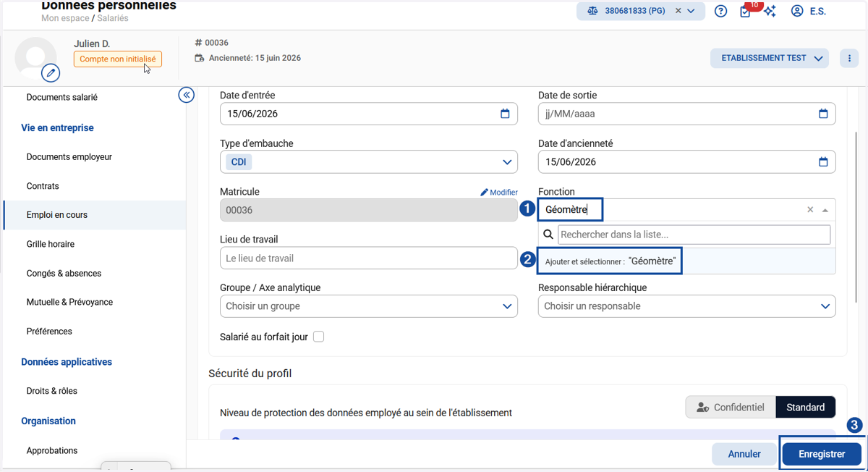Open the tasks icon with red badge
Viewport: 868px width, 472px height.
tap(746, 11)
